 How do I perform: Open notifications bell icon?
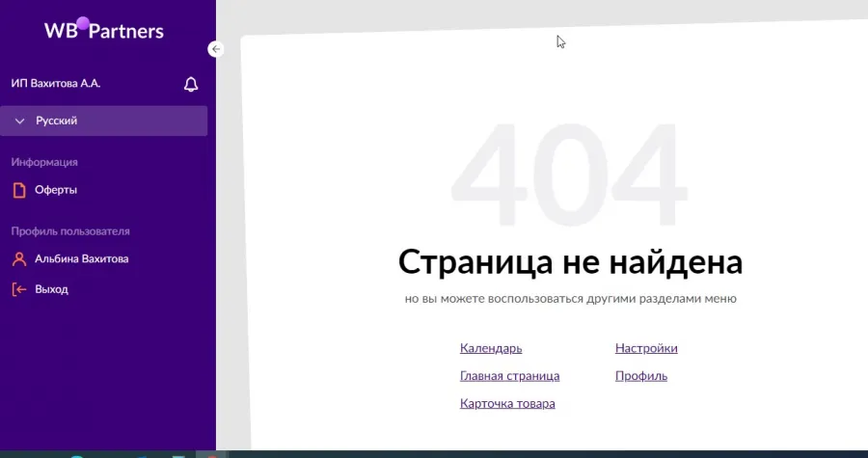coord(191,84)
